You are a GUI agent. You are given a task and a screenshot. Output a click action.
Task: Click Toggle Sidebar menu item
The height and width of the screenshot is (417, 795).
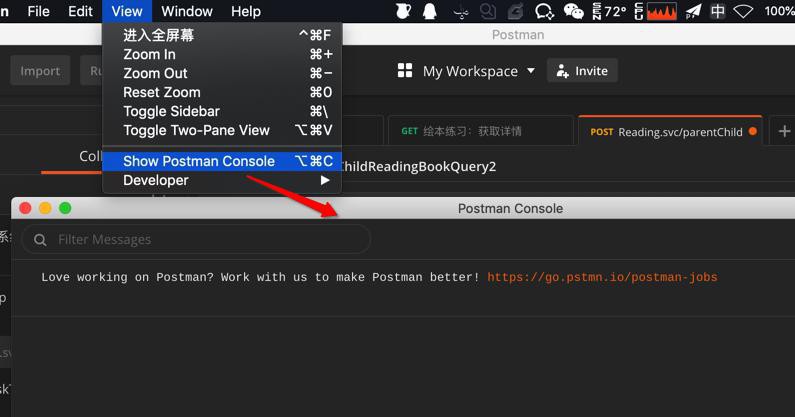(x=222, y=111)
